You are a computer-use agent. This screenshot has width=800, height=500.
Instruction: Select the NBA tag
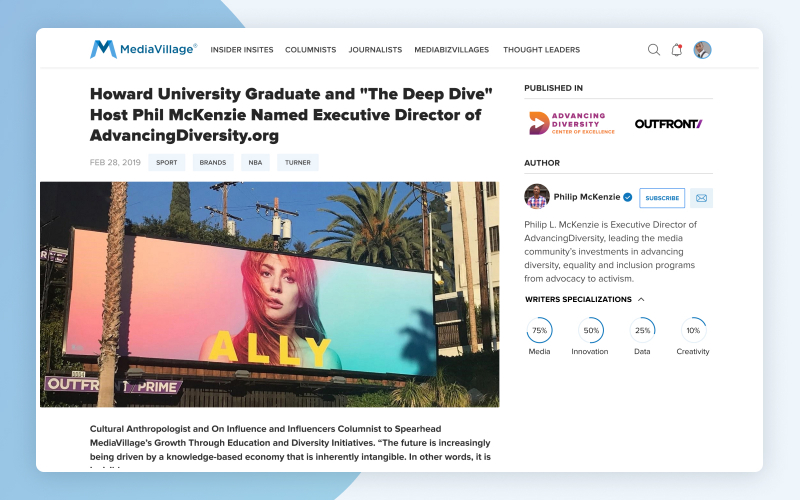click(x=255, y=162)
